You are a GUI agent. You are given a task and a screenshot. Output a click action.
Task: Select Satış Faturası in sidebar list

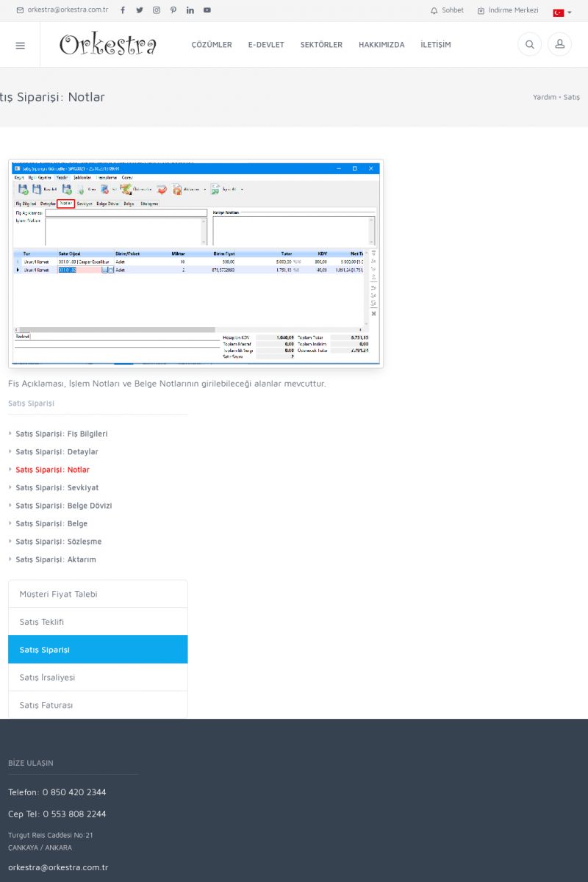tap(46, 705)
